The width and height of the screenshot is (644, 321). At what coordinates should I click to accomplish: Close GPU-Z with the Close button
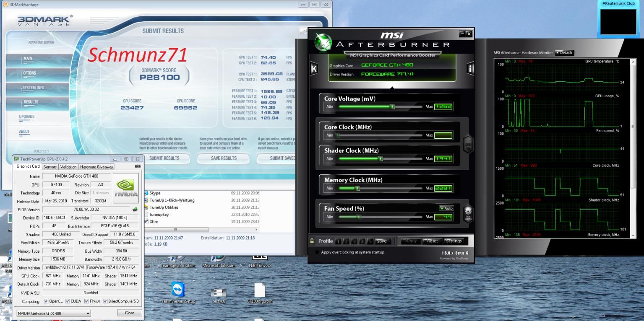130,313
